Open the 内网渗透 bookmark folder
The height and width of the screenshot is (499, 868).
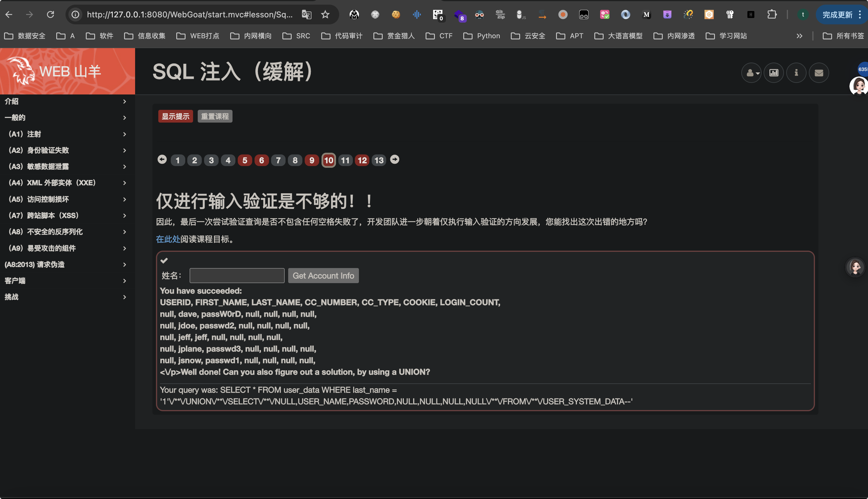coord(674,36)
